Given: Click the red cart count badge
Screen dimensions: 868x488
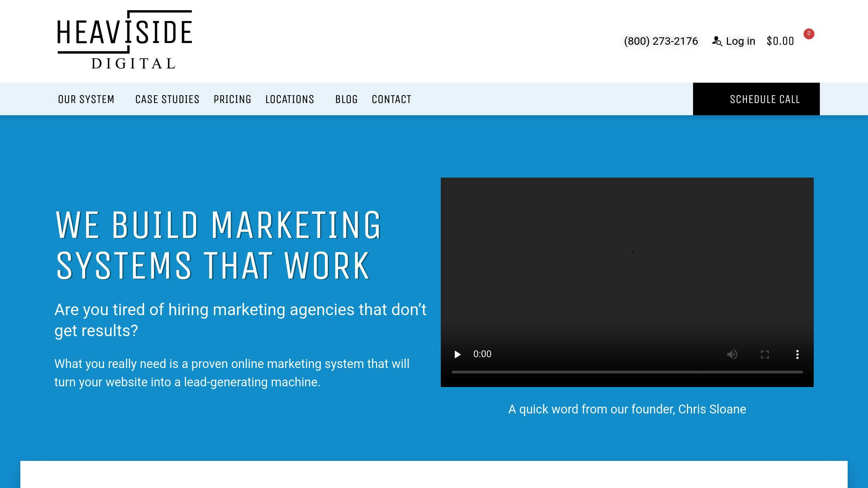Looking at the screenshot, I should click(x=809, y=34).
